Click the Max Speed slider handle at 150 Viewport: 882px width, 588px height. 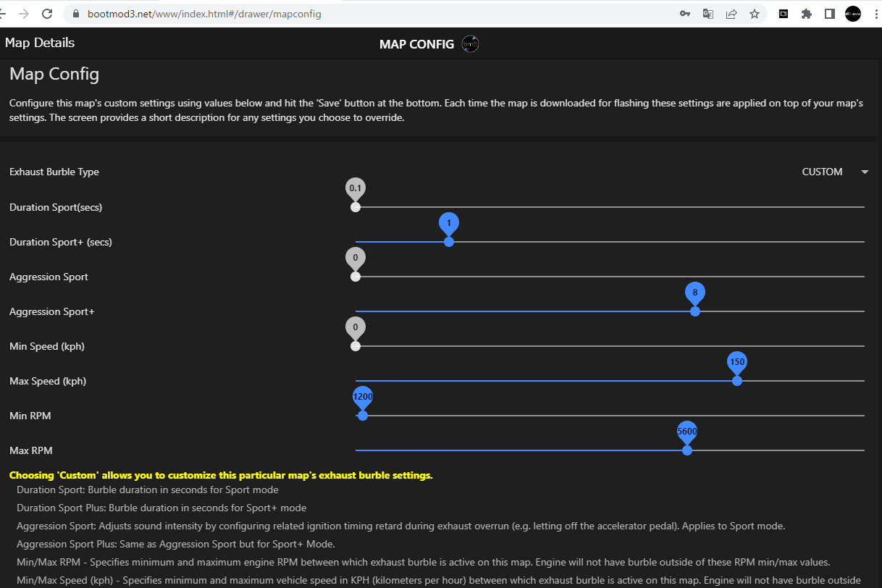[737, 381]
